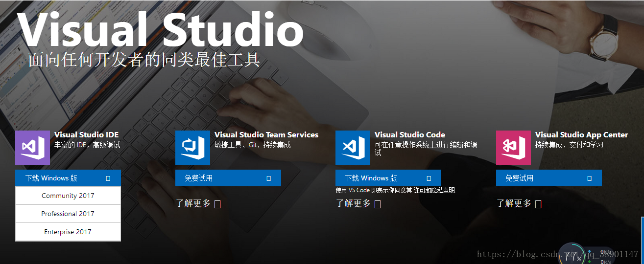Click the pink Visual Studio App Center logo
The height and width of the screenshot is (264, 644).
pyautogui.click(x=513, y=148)
